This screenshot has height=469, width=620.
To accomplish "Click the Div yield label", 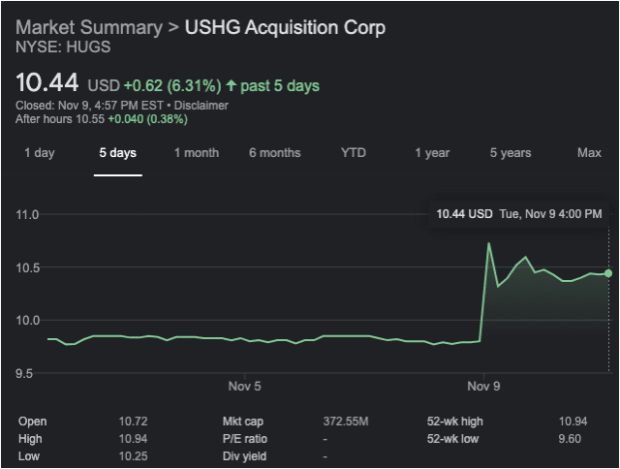I will 244,456.
